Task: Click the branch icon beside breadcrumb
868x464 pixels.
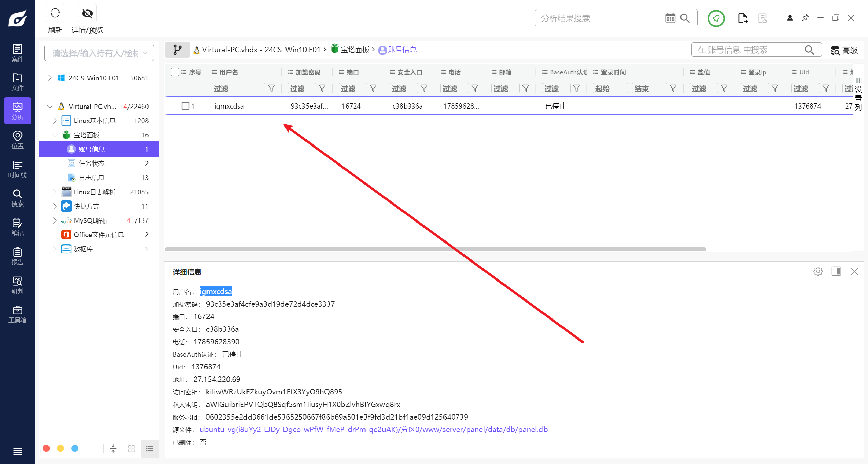Action: click(x=177, y=50)
